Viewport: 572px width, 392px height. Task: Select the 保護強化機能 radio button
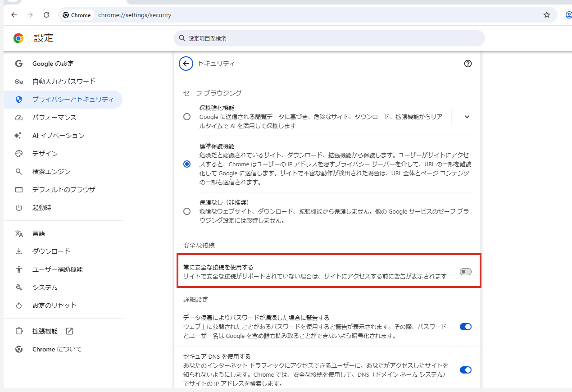point(187,117)
